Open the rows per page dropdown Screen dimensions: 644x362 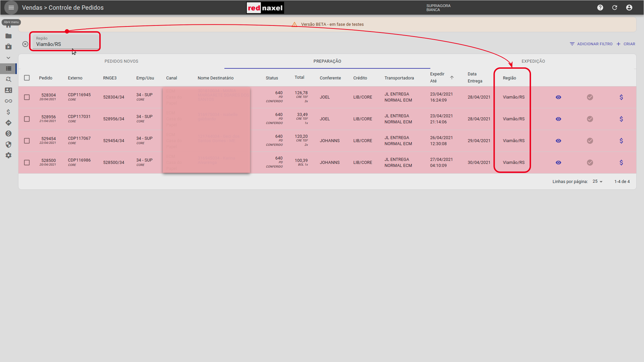pos(597,181)
